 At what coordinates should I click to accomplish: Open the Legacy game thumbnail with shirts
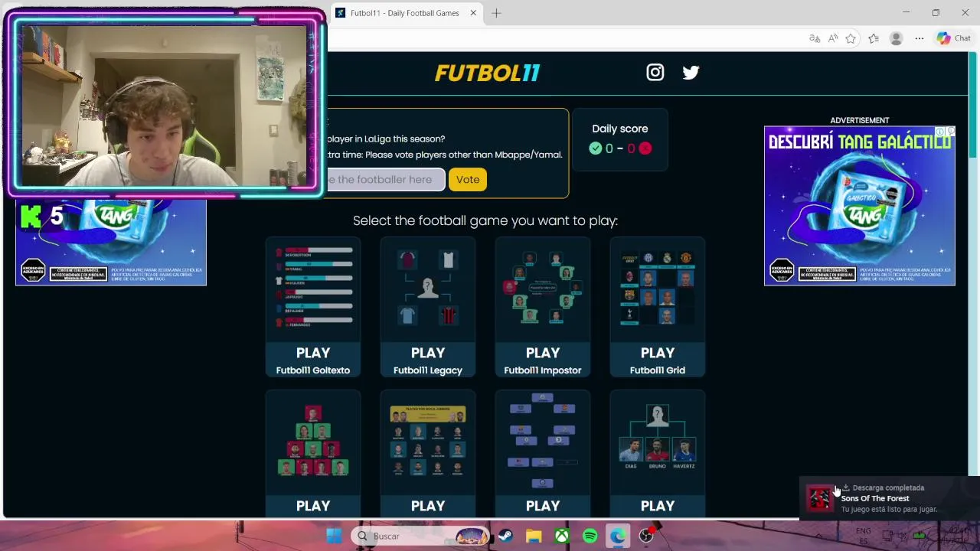428,289
